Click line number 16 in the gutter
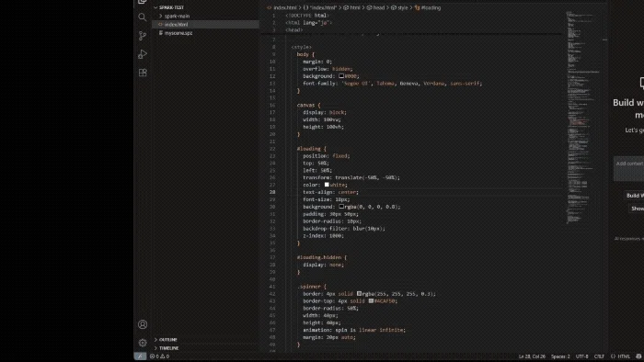Screen dimensions: 644x362 (x=272, y=105)
